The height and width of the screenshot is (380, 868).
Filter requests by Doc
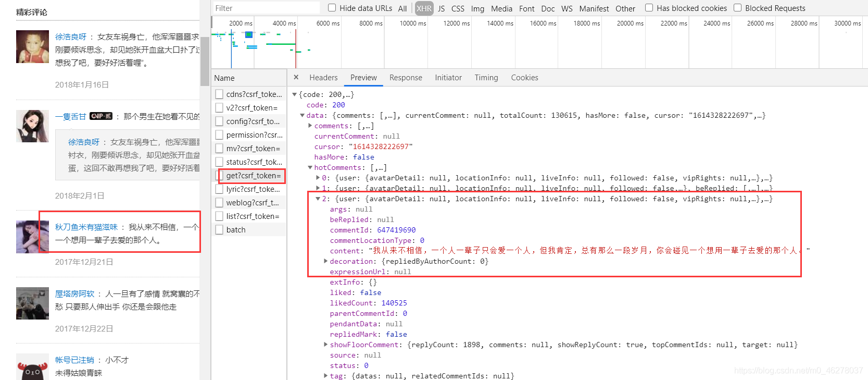click(x=548, y=8)
